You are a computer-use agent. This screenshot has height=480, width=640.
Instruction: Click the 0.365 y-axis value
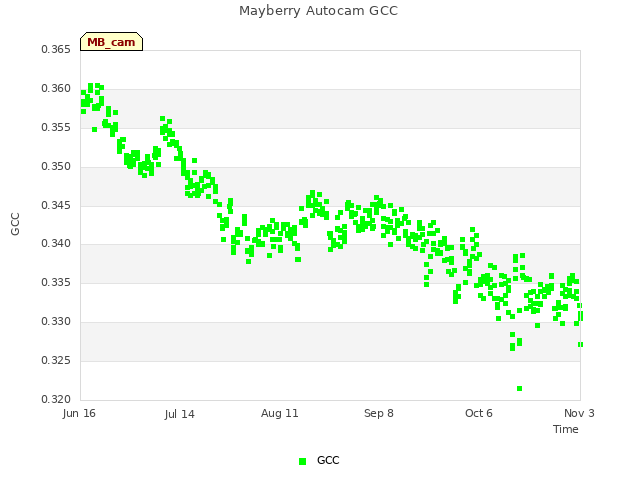56,50
